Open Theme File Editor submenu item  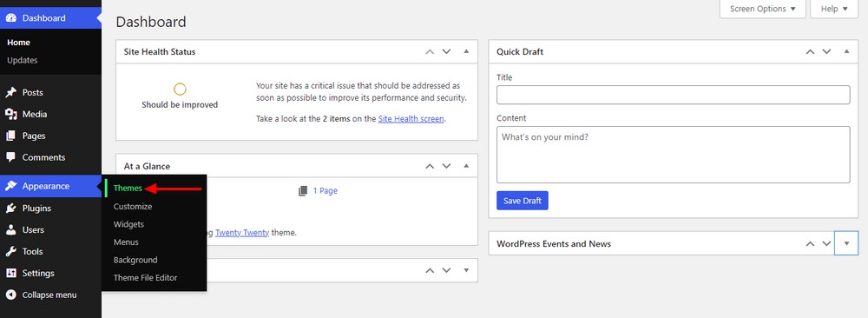146,277
